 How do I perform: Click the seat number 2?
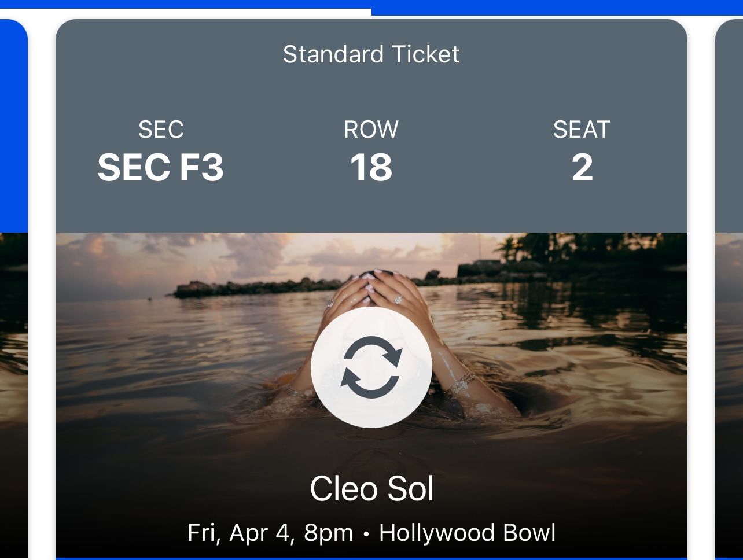582,168
